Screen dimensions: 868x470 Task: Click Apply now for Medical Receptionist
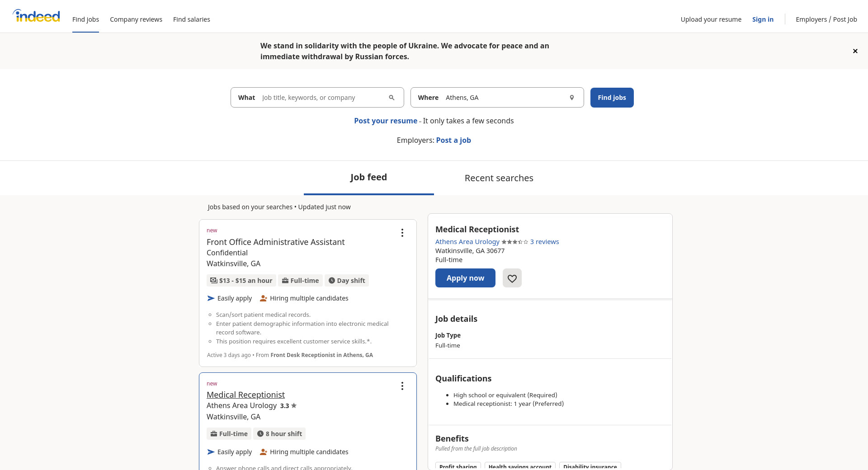pos(465,278)
